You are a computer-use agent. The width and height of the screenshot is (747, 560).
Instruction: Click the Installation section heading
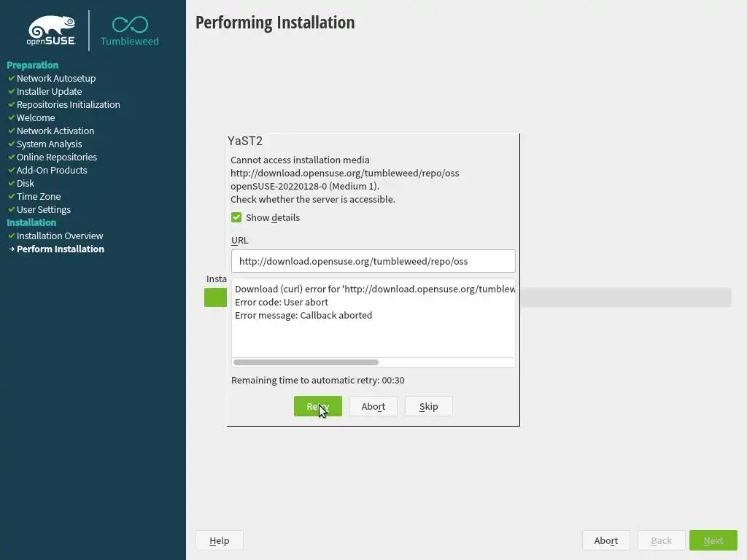pyautogui.click(x=31, y=222)
